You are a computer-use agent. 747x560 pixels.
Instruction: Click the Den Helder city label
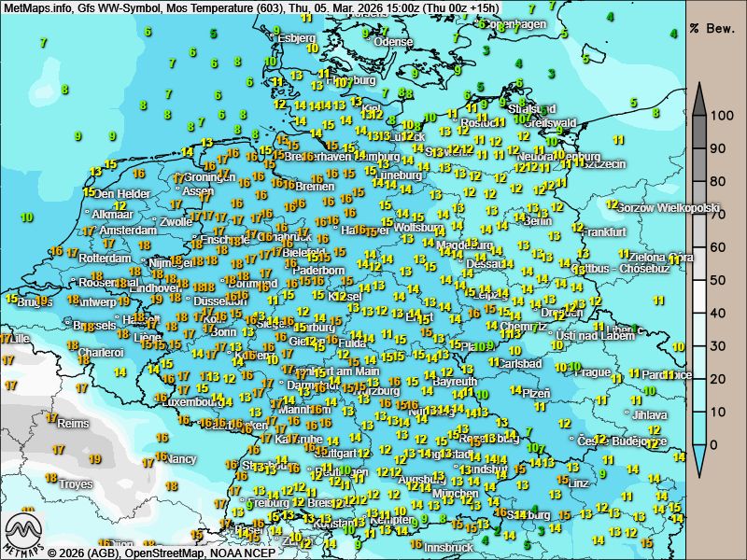point(121,194)
